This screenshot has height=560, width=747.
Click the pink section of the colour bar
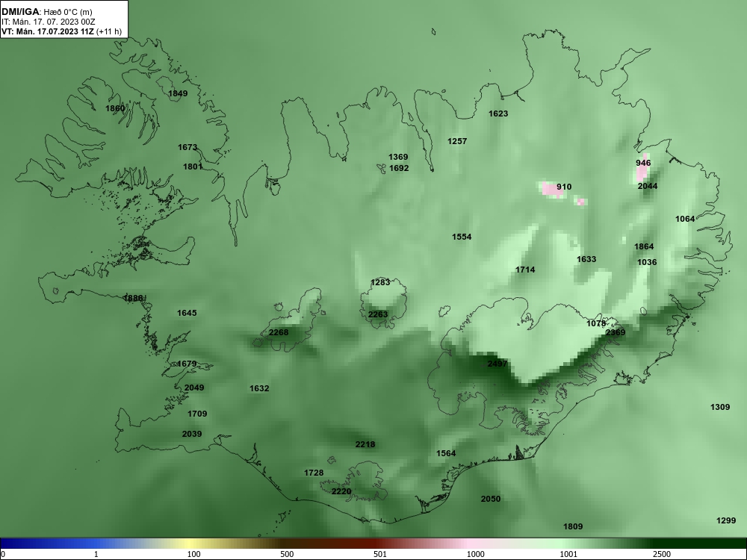[x=469, y=544]
